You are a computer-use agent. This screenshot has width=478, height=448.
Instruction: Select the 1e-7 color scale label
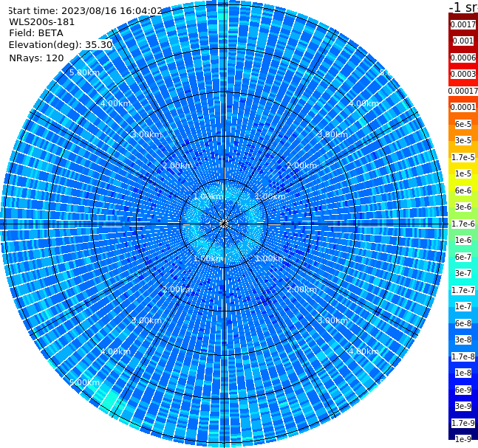pos(463,306)
